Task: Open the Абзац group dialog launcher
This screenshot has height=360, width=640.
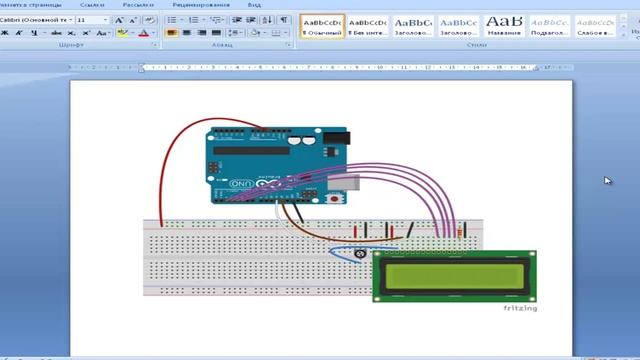Action: click(289, 45)
